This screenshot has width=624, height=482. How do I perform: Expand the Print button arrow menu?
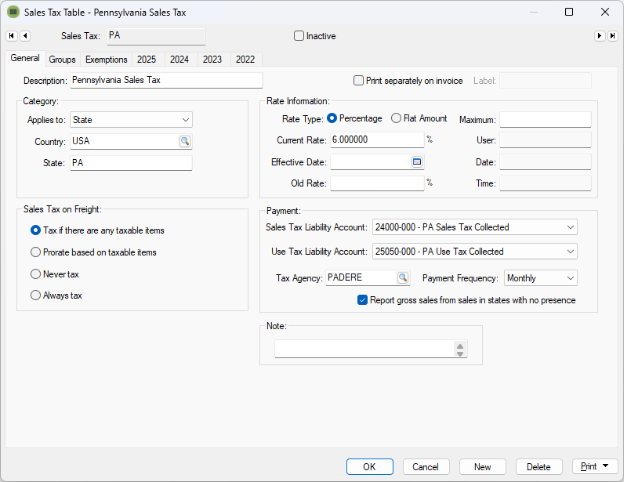pyautogui.click(x=606, y=466)
